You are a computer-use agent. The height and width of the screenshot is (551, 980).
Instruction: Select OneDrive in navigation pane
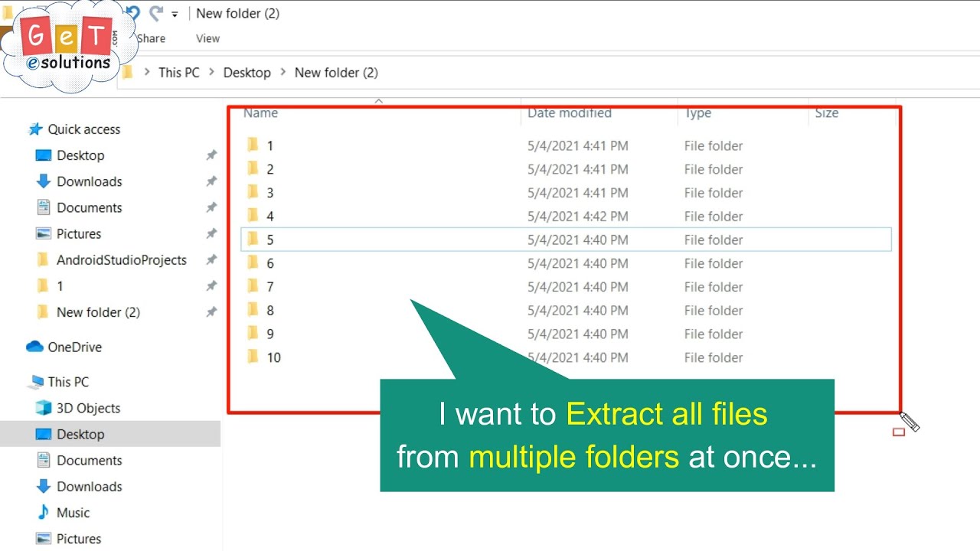click(74, 347)
